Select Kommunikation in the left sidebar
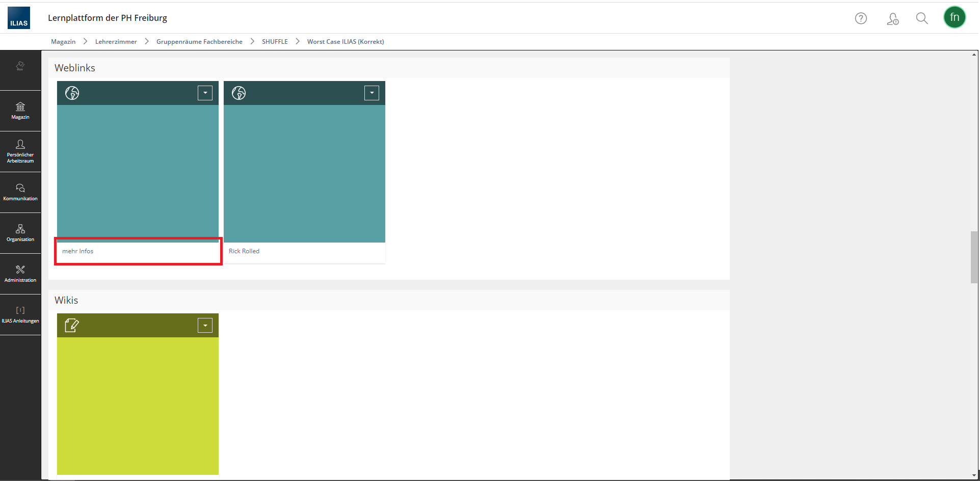The width and height of the screenshot is (980, 481). click(20, 192)
